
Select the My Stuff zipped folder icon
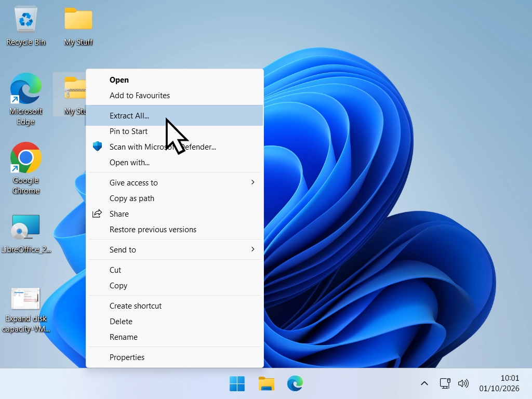[75, 88]
